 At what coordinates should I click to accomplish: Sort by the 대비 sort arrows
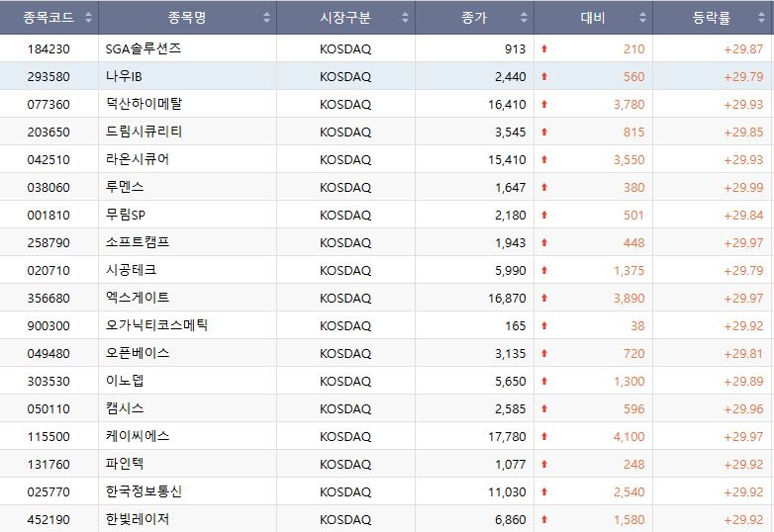pos(642,18)
